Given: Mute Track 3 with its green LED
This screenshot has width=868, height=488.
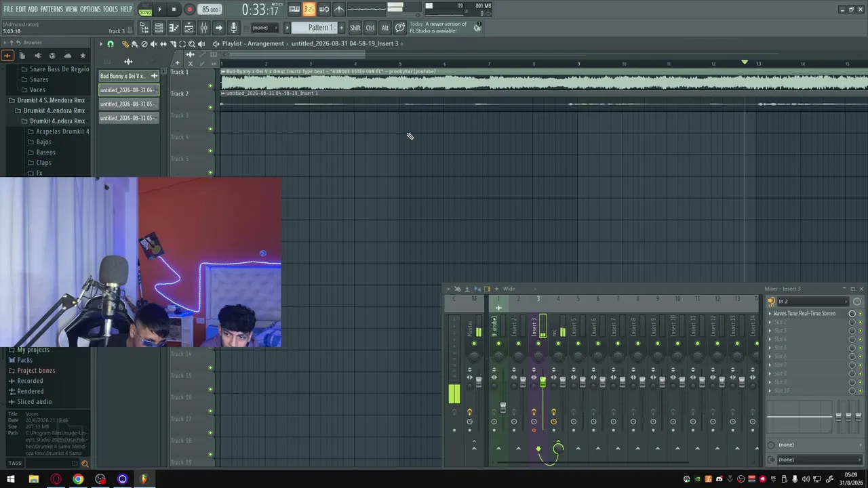Looking at the screenshot, I should (210, 129).
